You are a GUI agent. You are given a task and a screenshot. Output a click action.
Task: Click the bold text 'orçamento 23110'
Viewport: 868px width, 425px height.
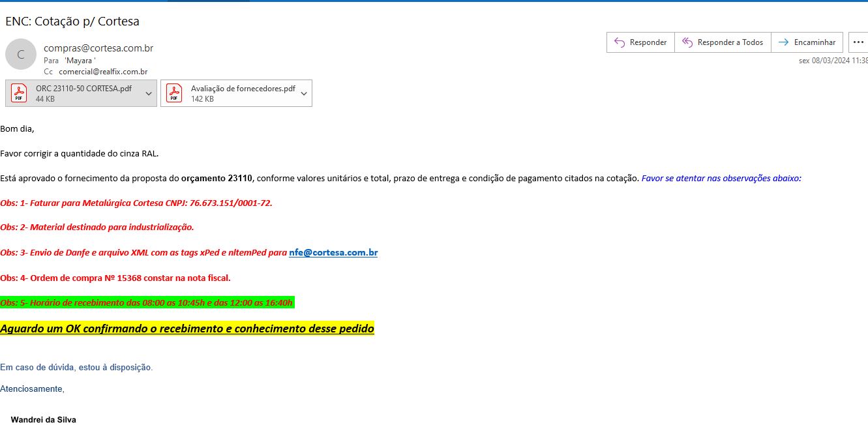(217, 179)
